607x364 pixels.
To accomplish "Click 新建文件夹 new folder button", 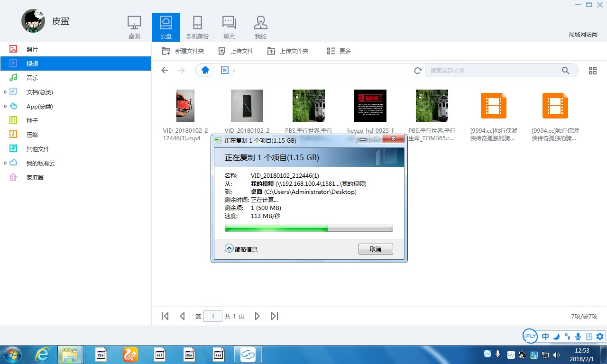I will click(183, 51).
